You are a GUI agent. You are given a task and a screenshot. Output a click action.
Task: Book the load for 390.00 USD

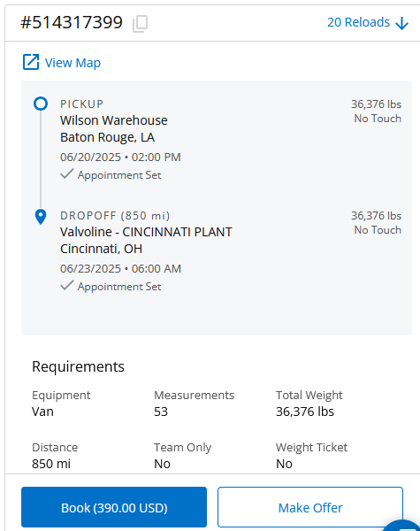114,507
